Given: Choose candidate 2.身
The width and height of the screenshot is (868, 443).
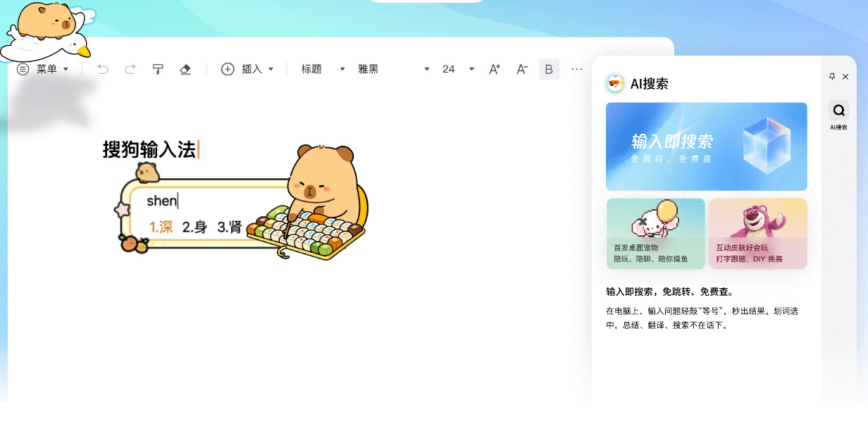Looking at the screenshot, I should point(195,227).
